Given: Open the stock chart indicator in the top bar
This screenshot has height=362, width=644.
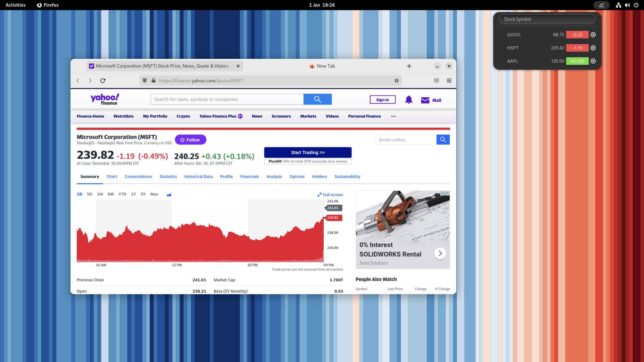Looking at the screenshot, I should point(602,5).
